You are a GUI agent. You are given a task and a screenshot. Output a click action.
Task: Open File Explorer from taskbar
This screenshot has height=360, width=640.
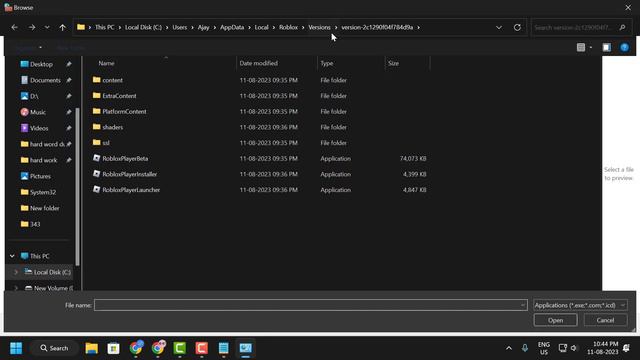click(91, 348)
